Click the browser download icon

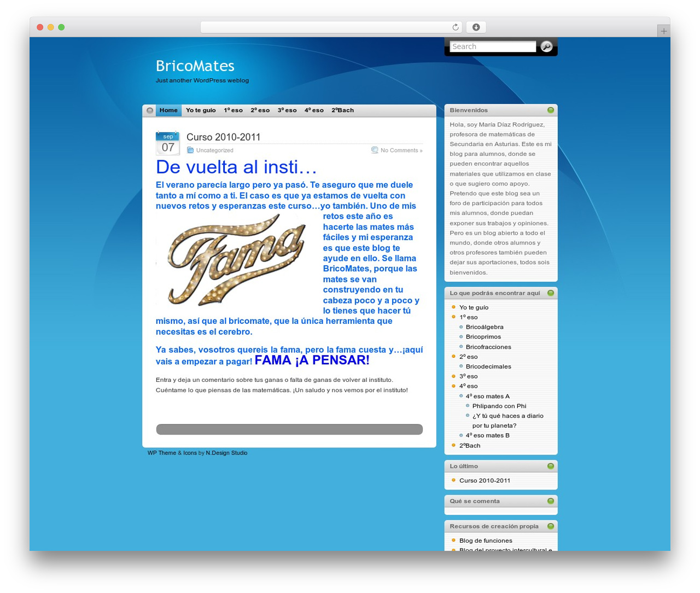(476, 27)
